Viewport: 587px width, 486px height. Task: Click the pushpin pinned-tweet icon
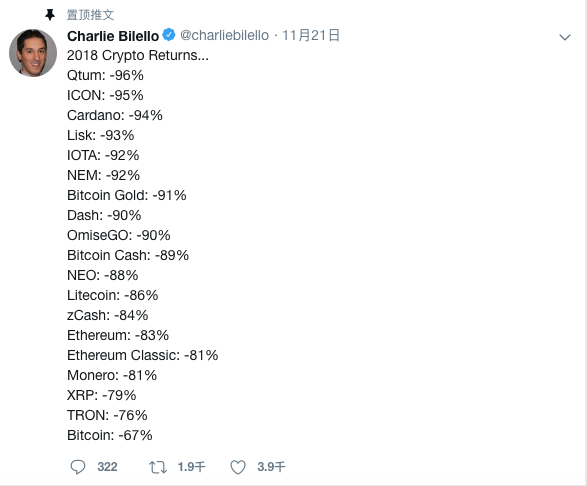coord(50,15)
